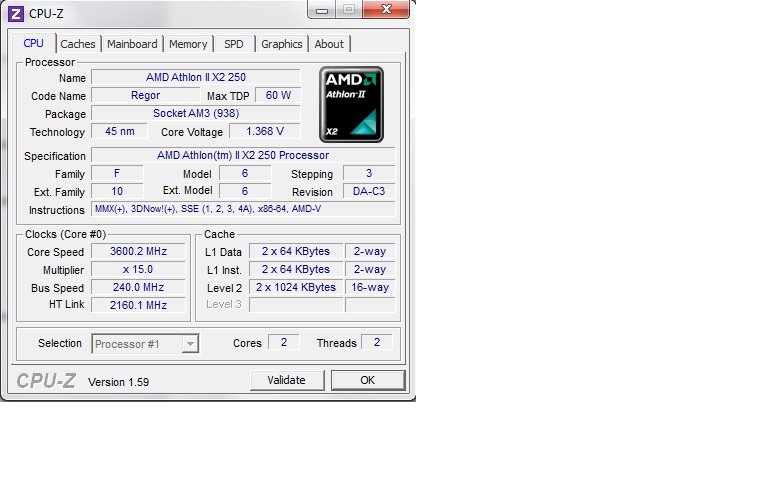Click the Instructions field listing MMX(+)
The image size is (768, 480).
[x=243, y=209]
